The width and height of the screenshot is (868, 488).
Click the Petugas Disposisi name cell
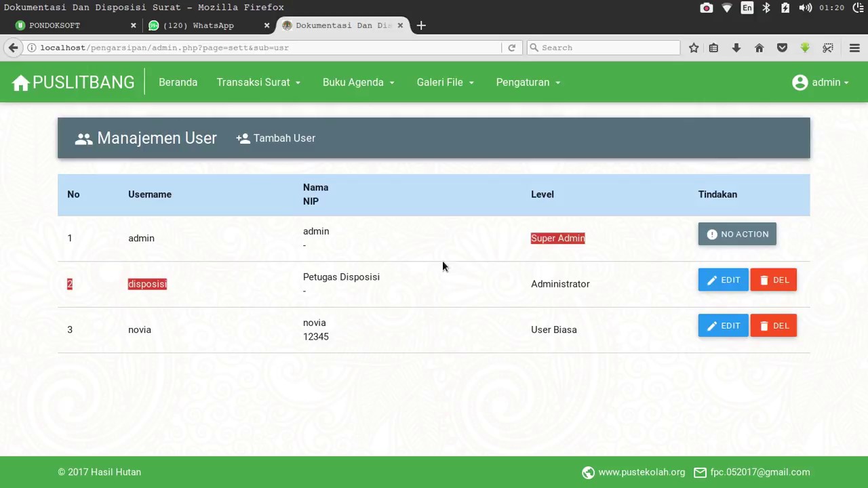click(x=341, y=277)
